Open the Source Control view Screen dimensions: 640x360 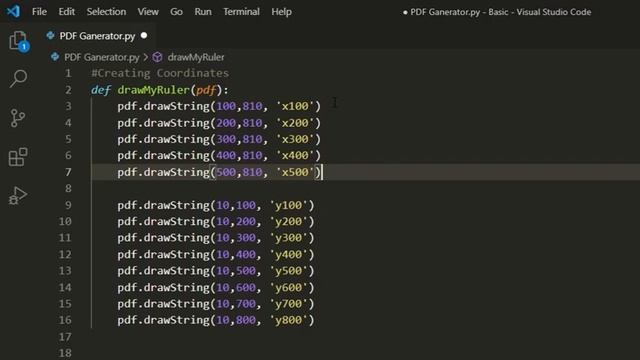[x=18, y=118]
